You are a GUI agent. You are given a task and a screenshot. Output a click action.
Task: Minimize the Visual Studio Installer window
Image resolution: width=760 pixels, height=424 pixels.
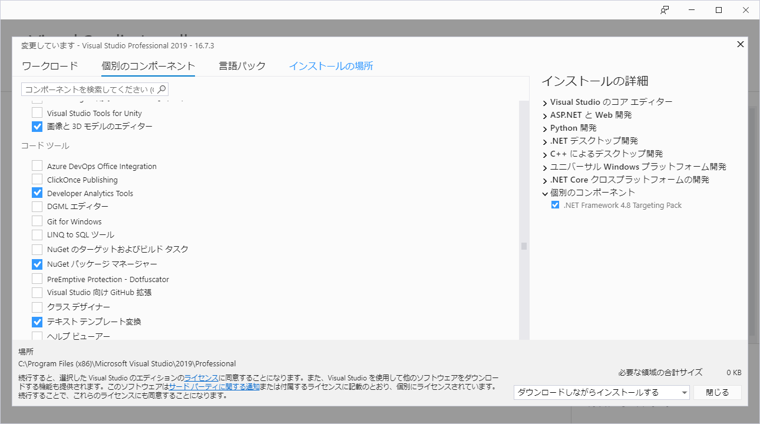click(x=692, y=10)
